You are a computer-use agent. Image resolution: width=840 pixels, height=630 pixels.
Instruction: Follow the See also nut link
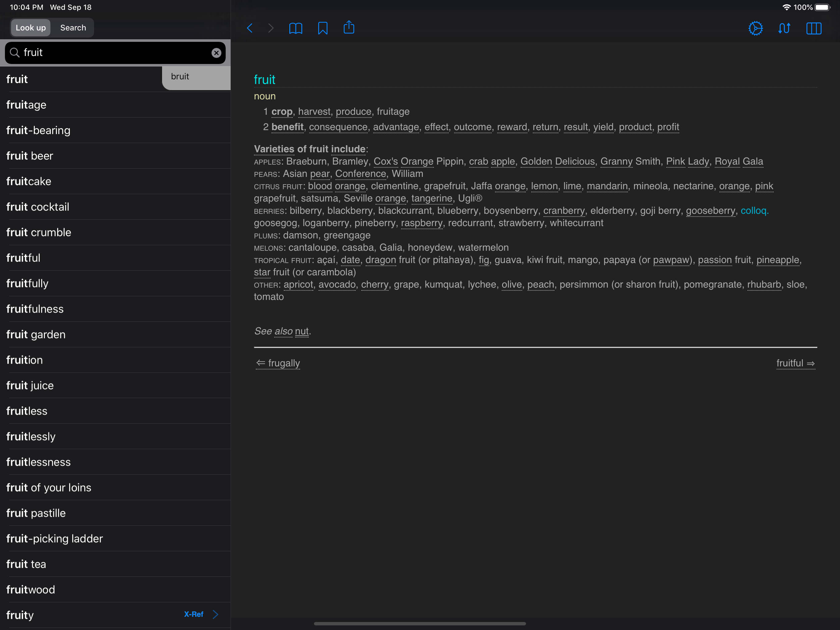(302, 331)
